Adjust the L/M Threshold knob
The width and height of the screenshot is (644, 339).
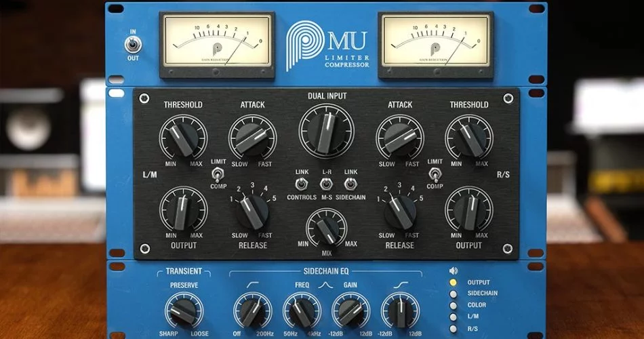[x=183, y=138]
